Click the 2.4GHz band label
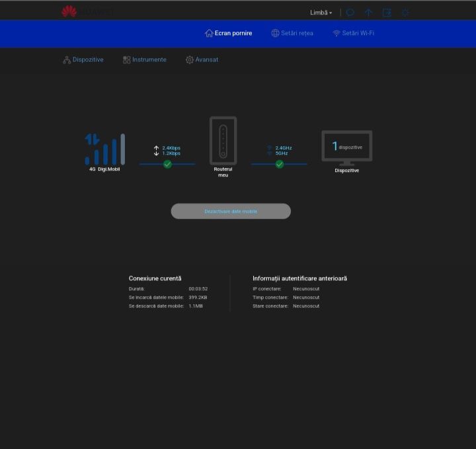 [x=284, y=148]
